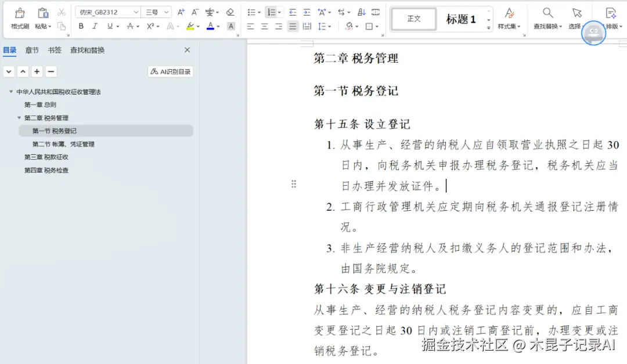Select the 标题 1 style
The height and width of the screenshot is (364, 627).
(460, 19)
